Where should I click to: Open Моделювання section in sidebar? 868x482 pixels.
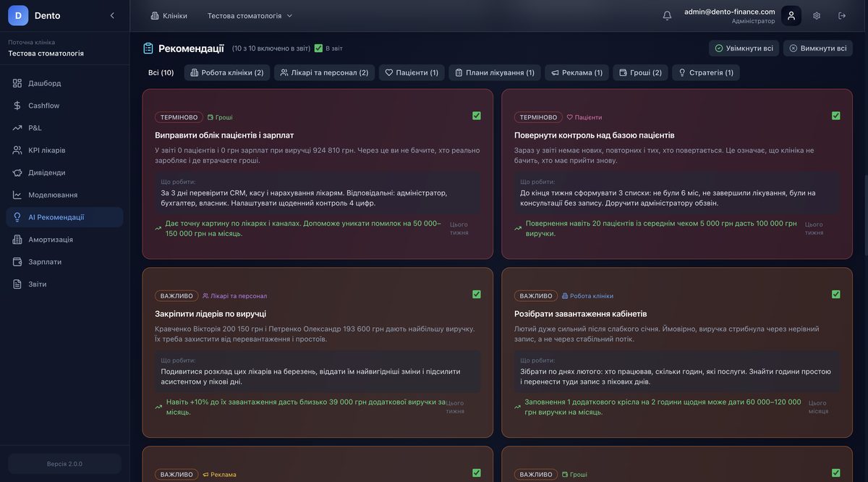click(52, 195)
